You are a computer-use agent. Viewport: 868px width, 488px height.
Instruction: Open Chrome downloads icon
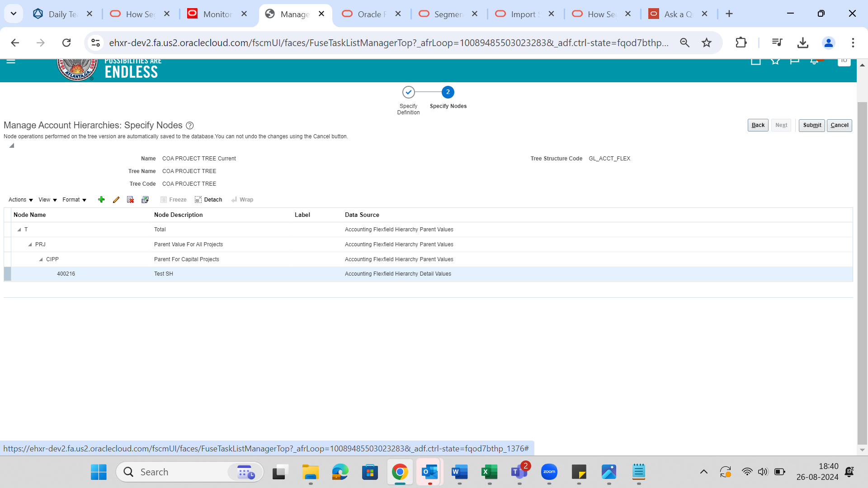(x=803, y=43)
